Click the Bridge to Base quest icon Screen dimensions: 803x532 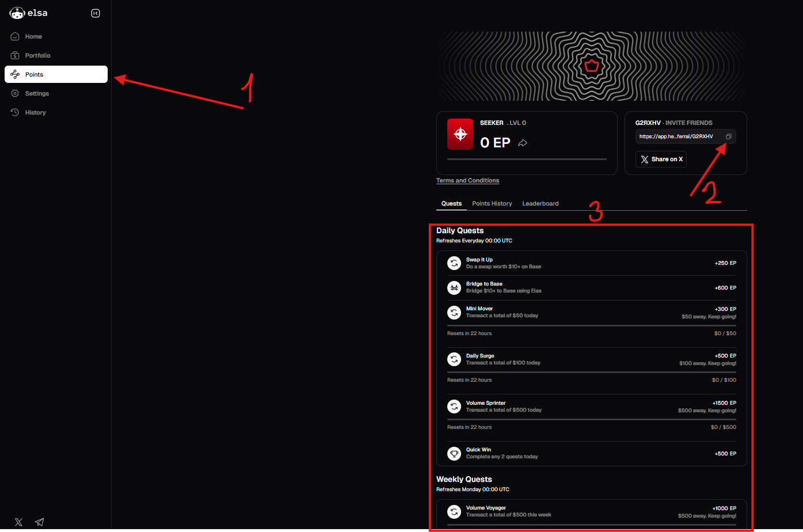click(454, 287)
